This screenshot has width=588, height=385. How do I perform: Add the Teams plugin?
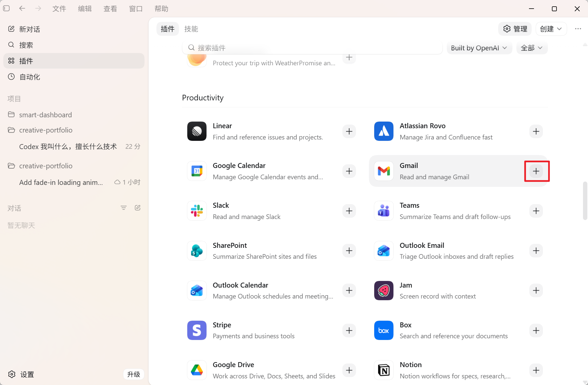coord(536,211)
